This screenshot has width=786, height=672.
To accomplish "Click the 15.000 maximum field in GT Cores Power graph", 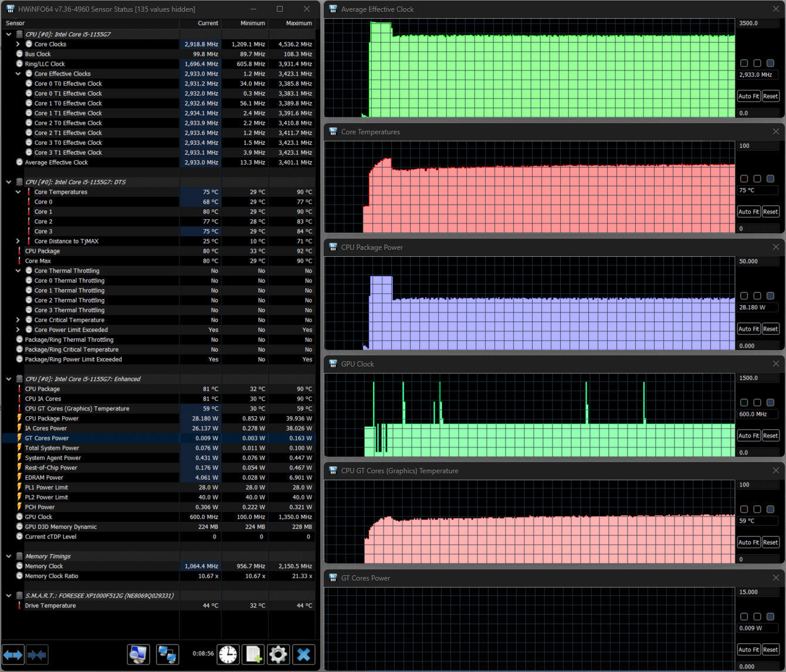I will pos(758,592).
